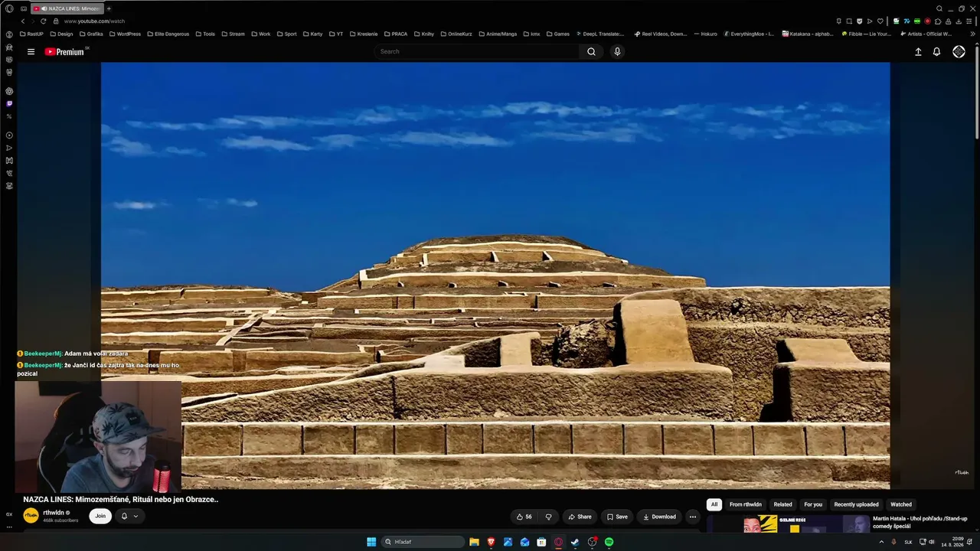980x551 pixels.
Task: Open the WordPress bookmarks folder
Action: coord(125,34)
